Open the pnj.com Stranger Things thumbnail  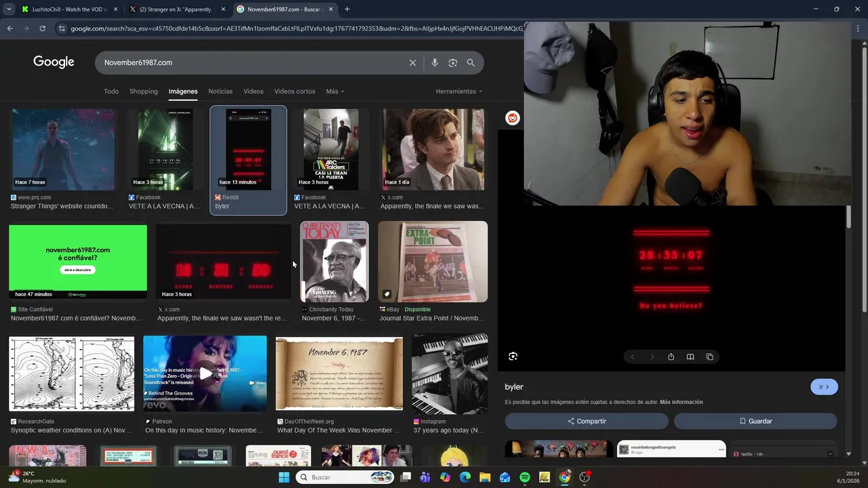point(63,149)
